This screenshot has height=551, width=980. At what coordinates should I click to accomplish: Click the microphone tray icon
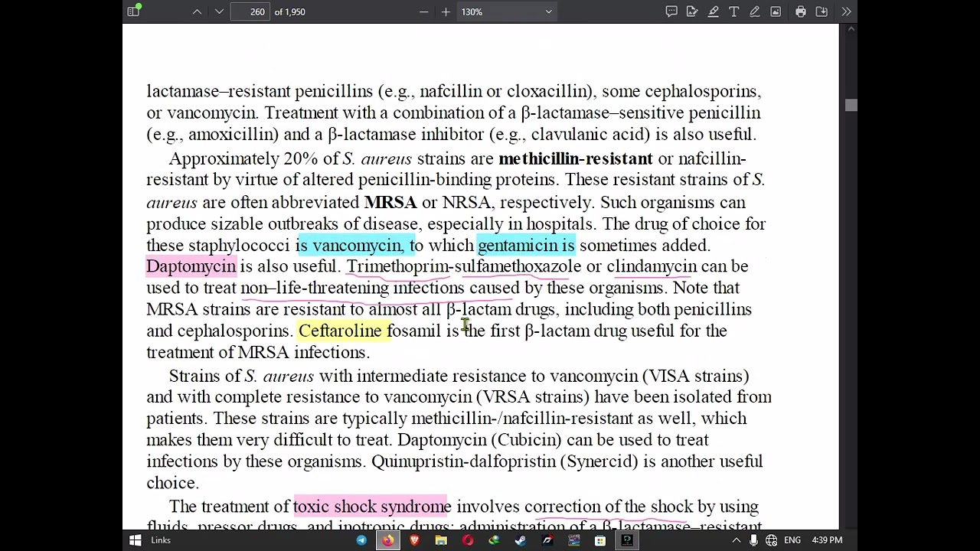(754, 540)
